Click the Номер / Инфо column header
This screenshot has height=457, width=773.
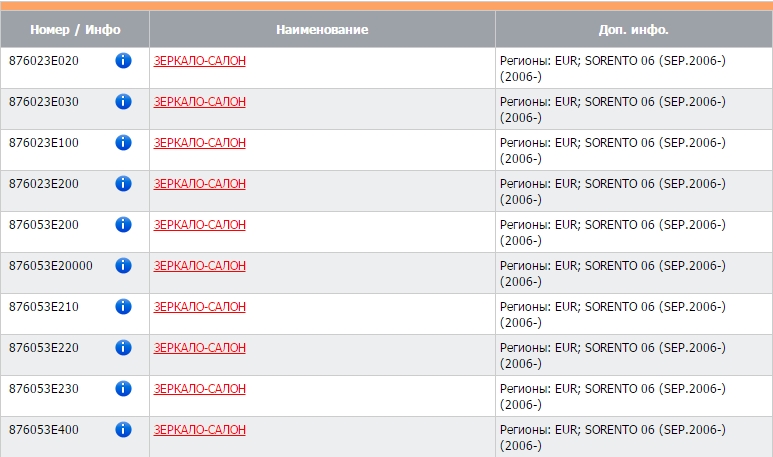[75, 30]
